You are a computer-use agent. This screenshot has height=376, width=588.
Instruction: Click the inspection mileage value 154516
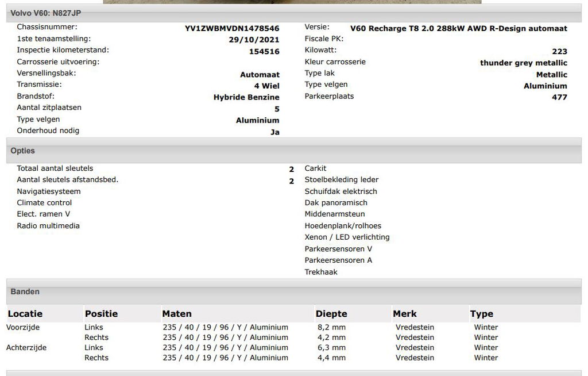point(264,51)
